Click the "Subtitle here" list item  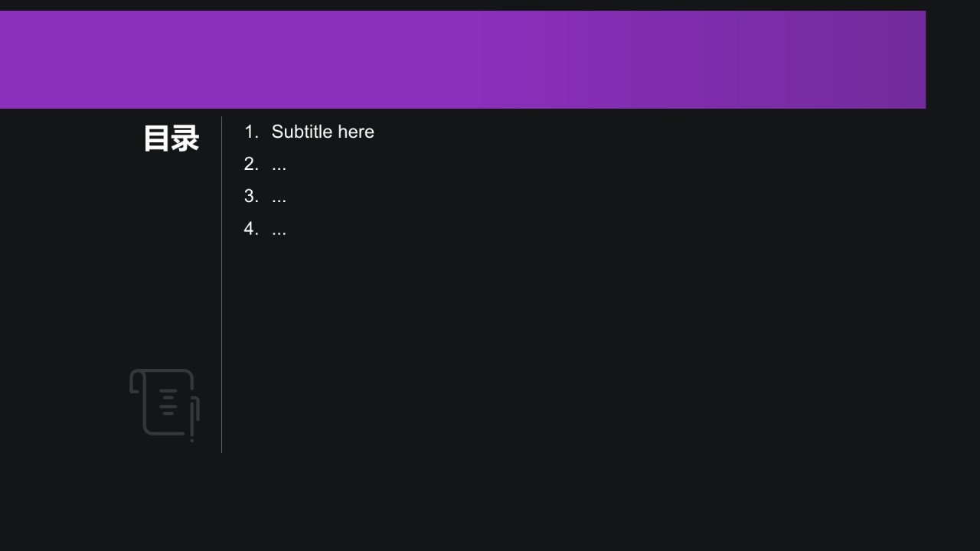tap(322, 132)
